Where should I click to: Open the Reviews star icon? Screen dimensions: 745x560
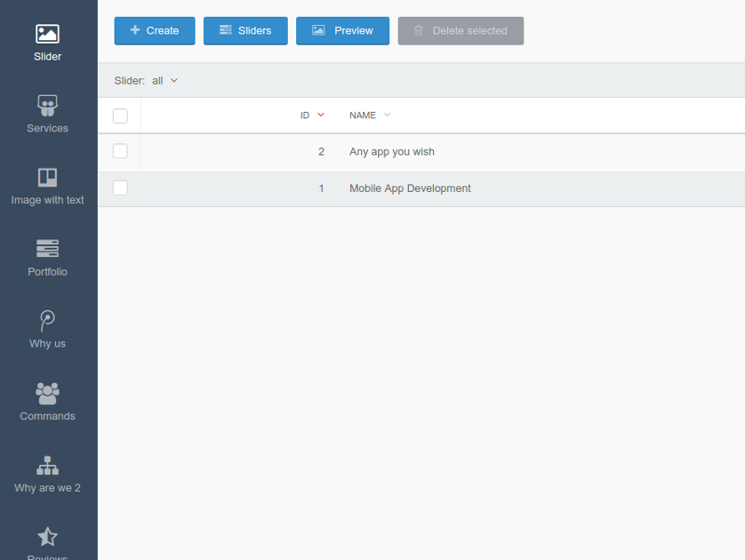click(x=47, y=537)
